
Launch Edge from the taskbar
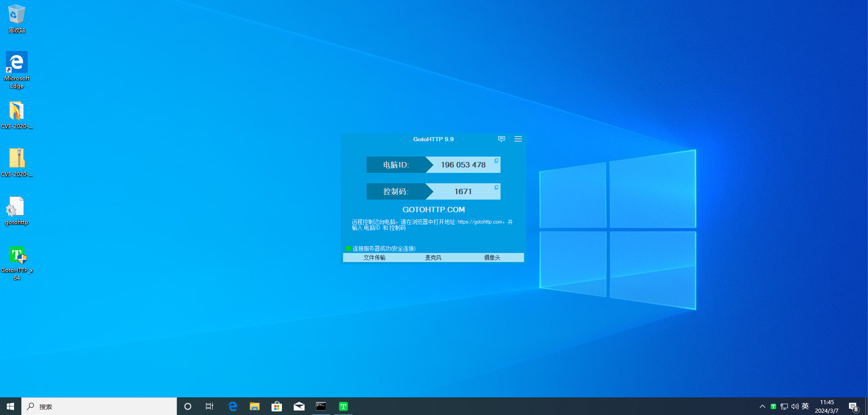tap(233, 406)
